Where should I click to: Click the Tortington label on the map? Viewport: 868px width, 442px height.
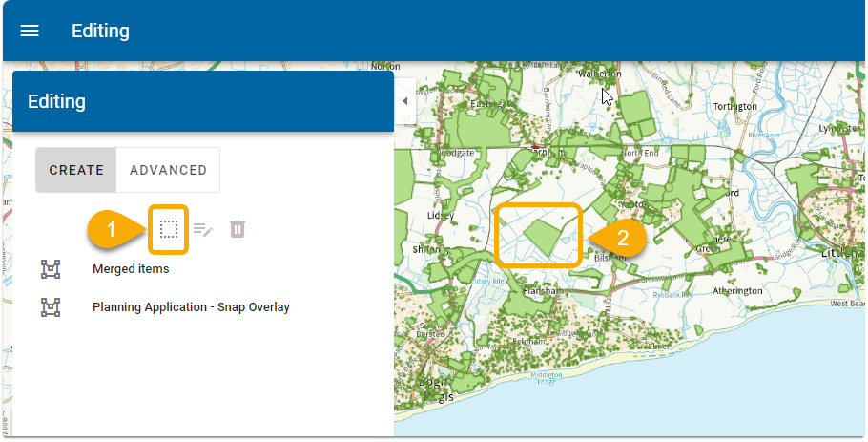(x=735, y=106)
